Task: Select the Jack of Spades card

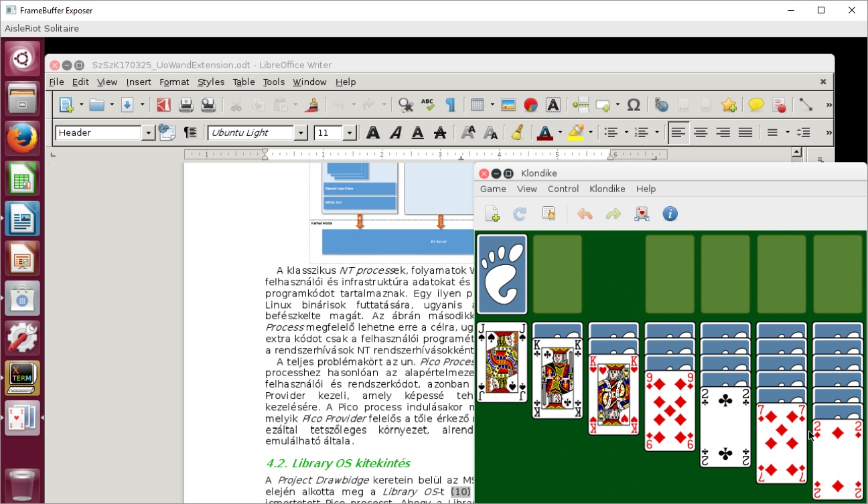Action: coord(502,362)
